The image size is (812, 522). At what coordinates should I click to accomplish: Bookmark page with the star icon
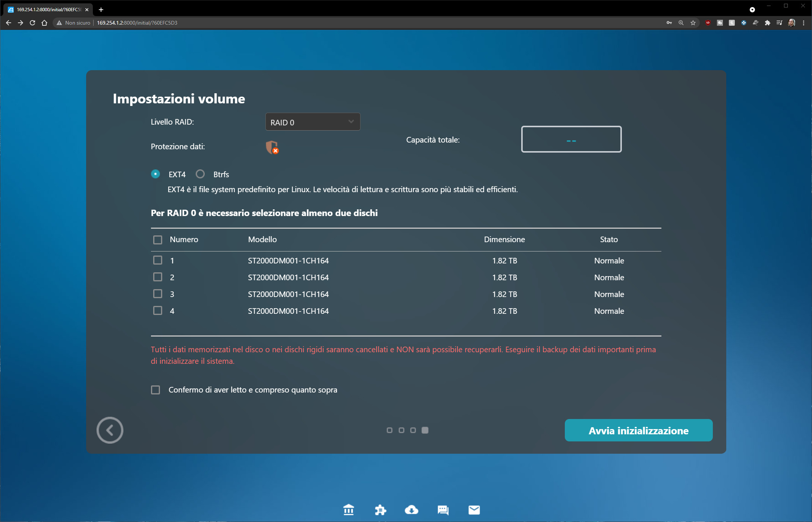[693, 23]
